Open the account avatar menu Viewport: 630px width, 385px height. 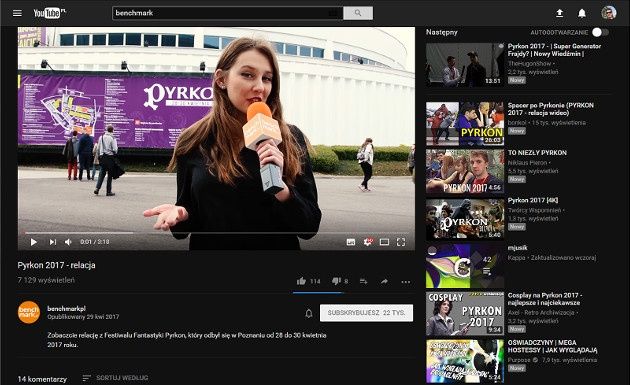tap(609, 13)
